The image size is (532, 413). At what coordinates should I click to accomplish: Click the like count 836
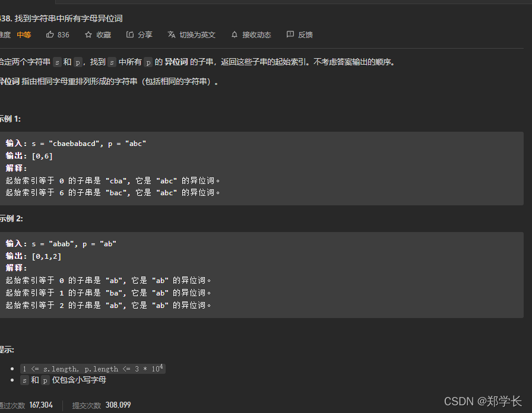coord(62,34)
